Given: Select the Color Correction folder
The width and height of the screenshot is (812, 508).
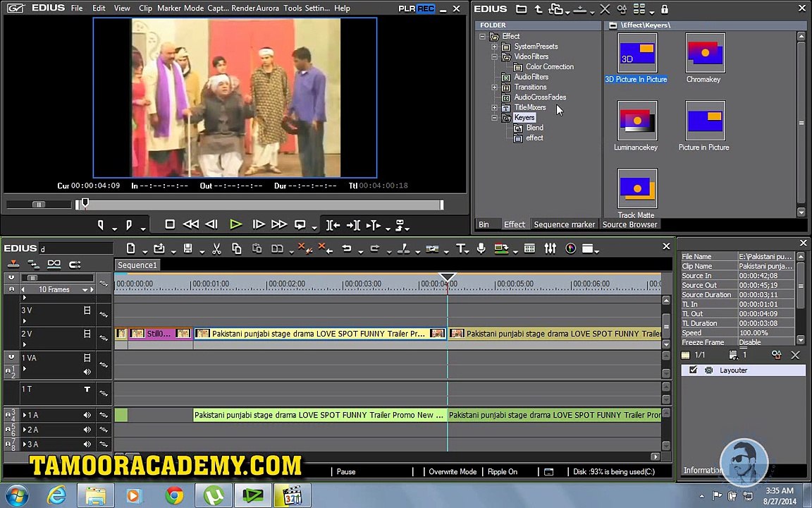Looking at the screenshot, I should pyautogui.click(x=550, y=67).
